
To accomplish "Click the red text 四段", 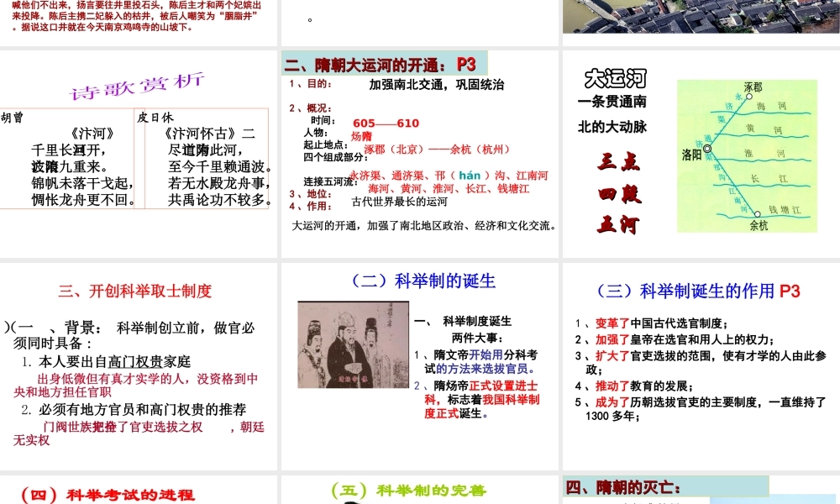I will coord(619,193).
